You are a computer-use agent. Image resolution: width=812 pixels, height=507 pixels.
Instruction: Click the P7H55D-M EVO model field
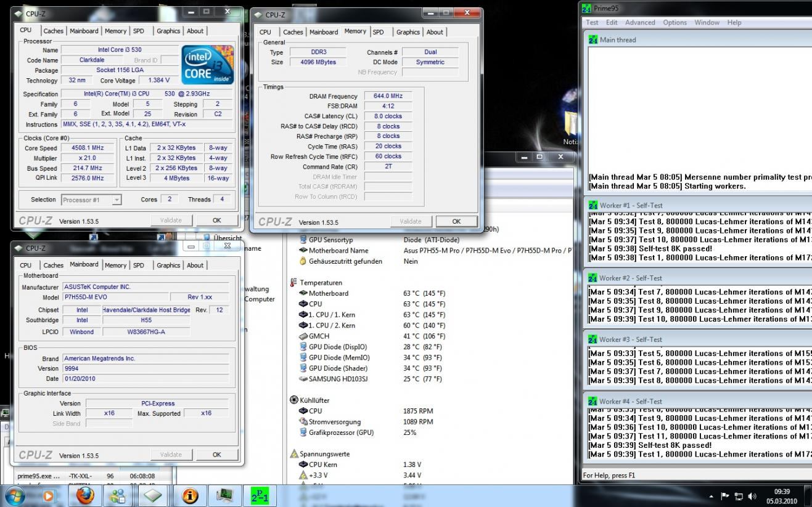115,297
